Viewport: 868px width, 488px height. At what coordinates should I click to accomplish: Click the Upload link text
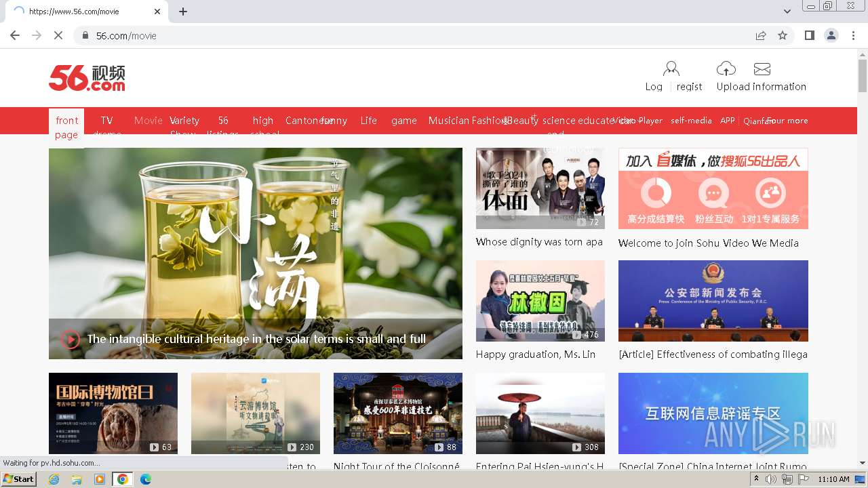click(x=733, y=87)
